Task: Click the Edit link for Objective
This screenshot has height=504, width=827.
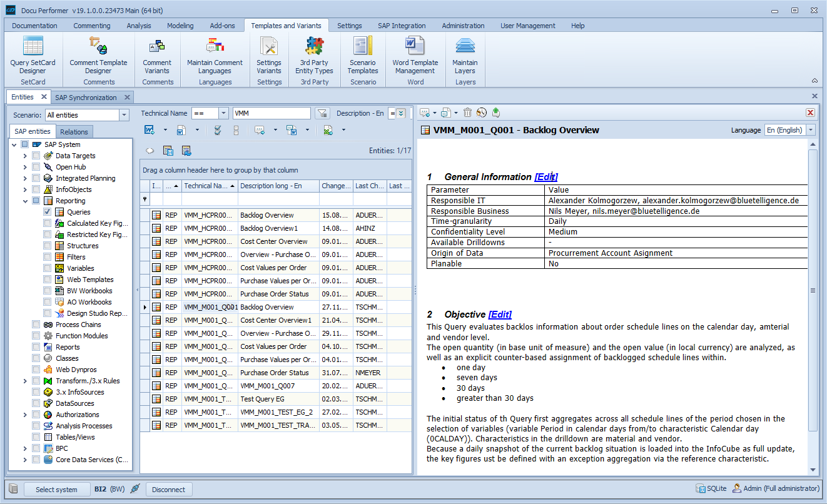Action: 500,315
